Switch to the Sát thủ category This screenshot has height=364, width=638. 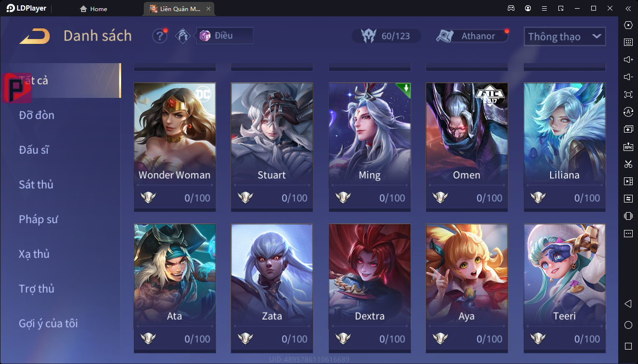coord(36,185)
